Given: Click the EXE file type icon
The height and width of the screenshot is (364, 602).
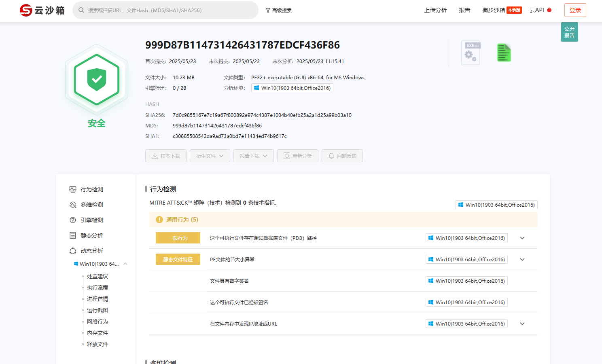Looking at the screenshot, I should [x=471, y=53].
